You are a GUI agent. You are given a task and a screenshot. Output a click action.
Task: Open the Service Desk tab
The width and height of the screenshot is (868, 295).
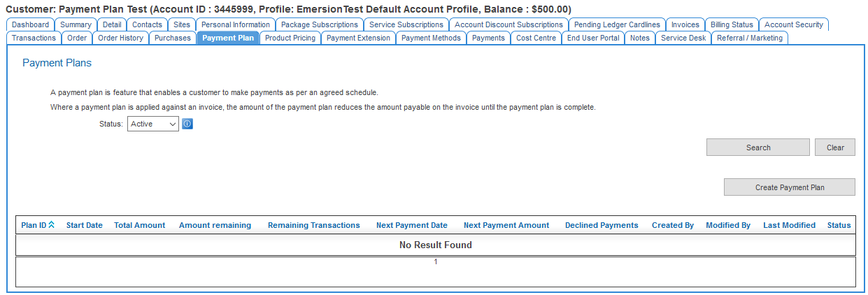[x=683, y=38]
